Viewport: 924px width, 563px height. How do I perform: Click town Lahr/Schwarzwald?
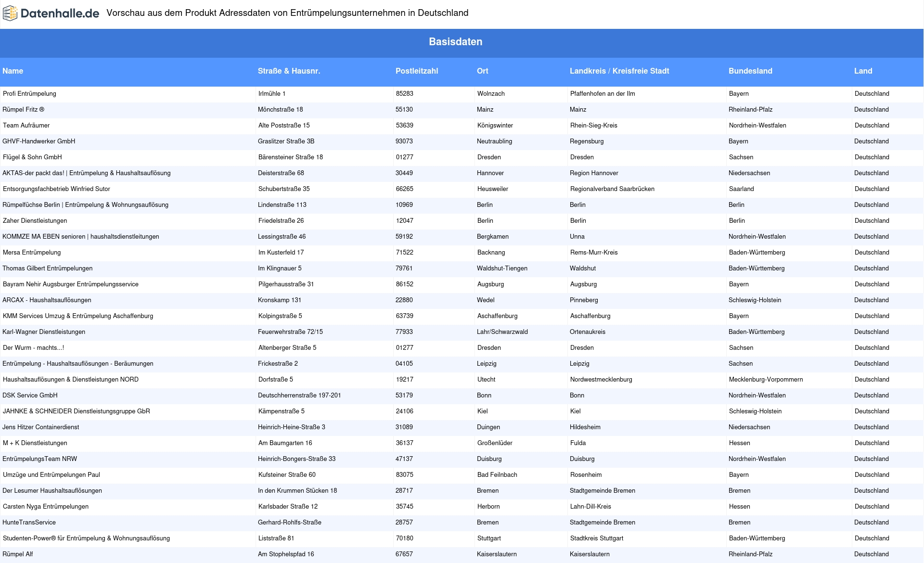pos(502,332)
